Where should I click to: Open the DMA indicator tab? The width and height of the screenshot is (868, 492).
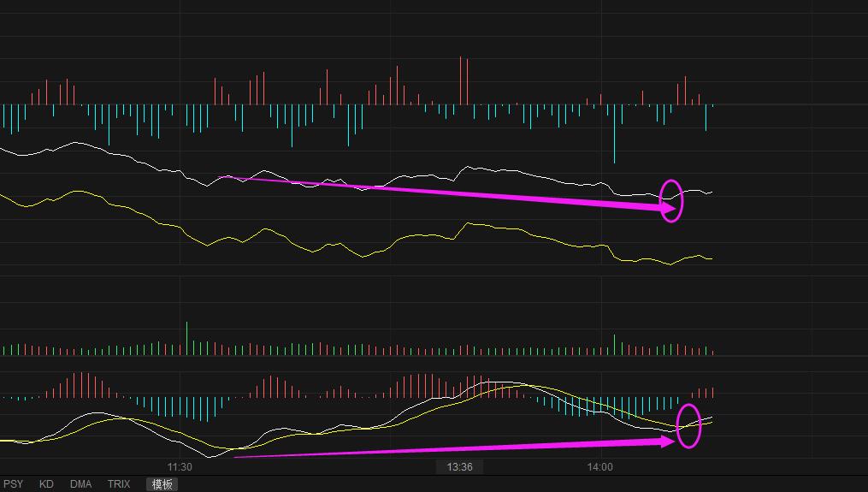81,484
